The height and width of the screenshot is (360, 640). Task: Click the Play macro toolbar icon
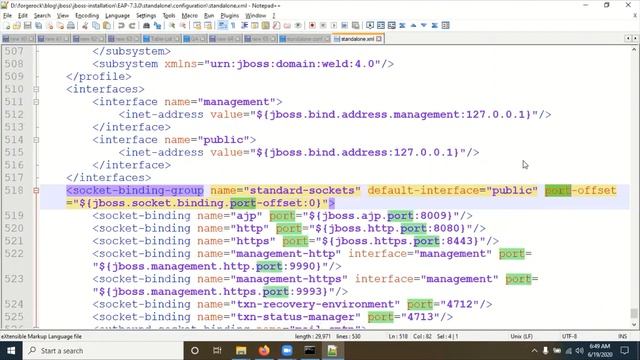click(333, 25)
